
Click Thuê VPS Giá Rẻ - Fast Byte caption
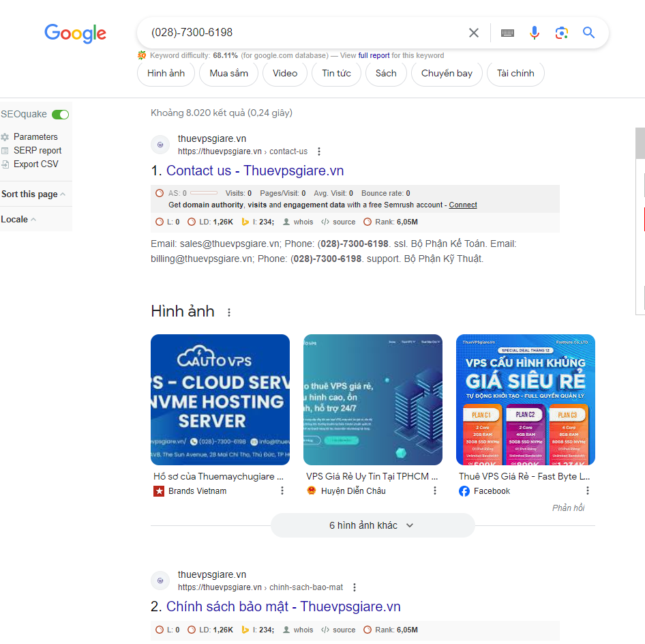(x=524, y=476)
